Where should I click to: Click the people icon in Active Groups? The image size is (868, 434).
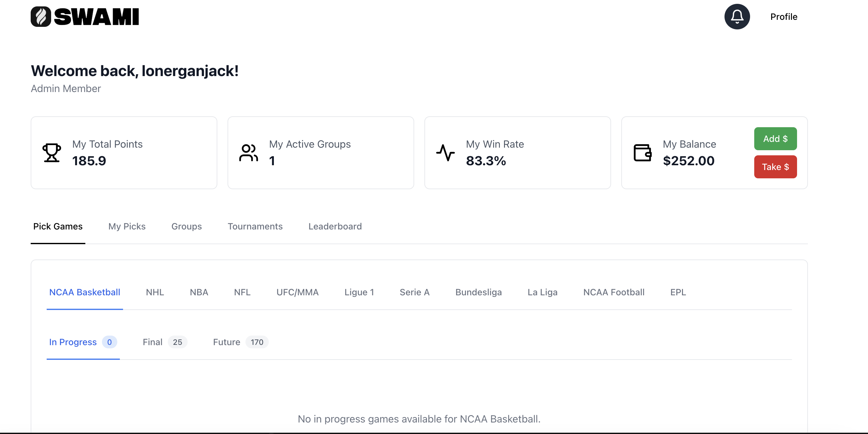(x=249, y=153)
